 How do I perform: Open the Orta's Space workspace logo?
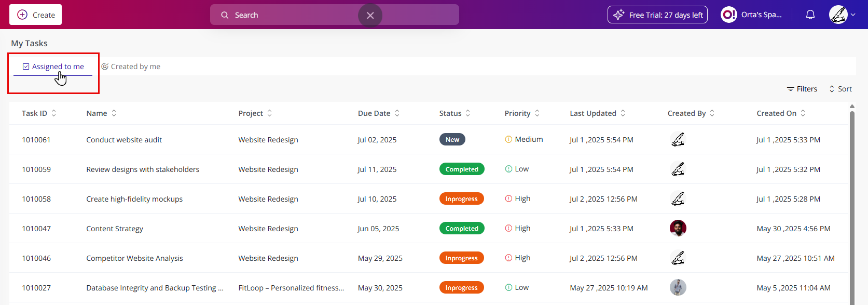coord(728,15)
